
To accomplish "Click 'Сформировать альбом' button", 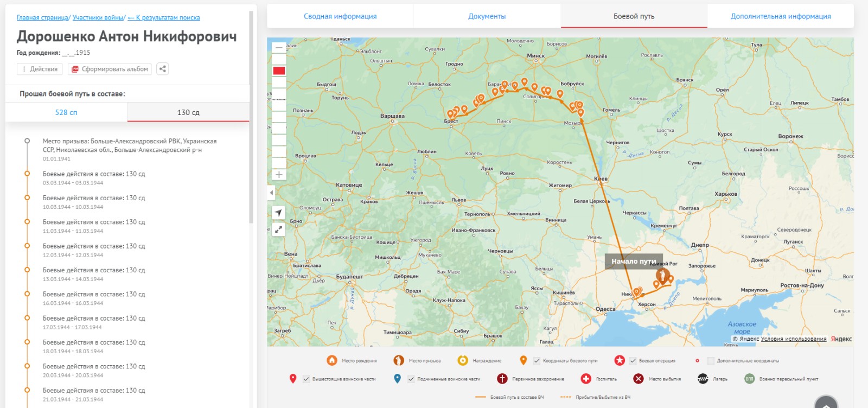I will [x=110, y=69].
